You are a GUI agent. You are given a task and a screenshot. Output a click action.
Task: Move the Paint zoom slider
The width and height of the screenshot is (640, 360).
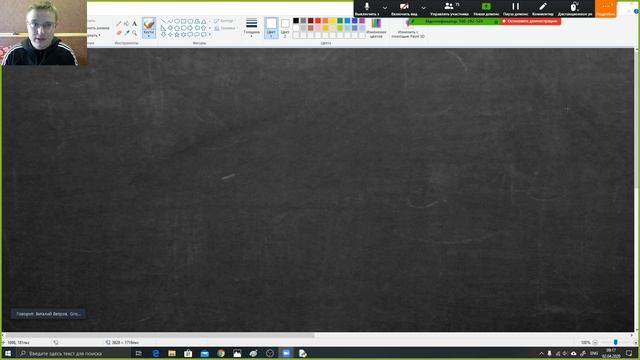[x=616, y=342]
